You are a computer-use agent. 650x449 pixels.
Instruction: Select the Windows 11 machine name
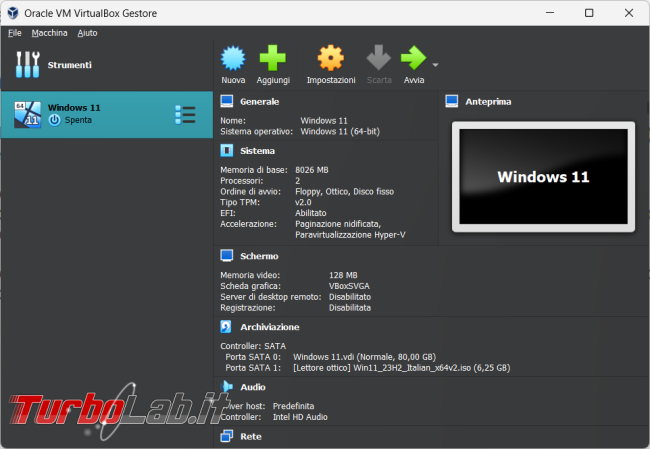coord(74,107)
